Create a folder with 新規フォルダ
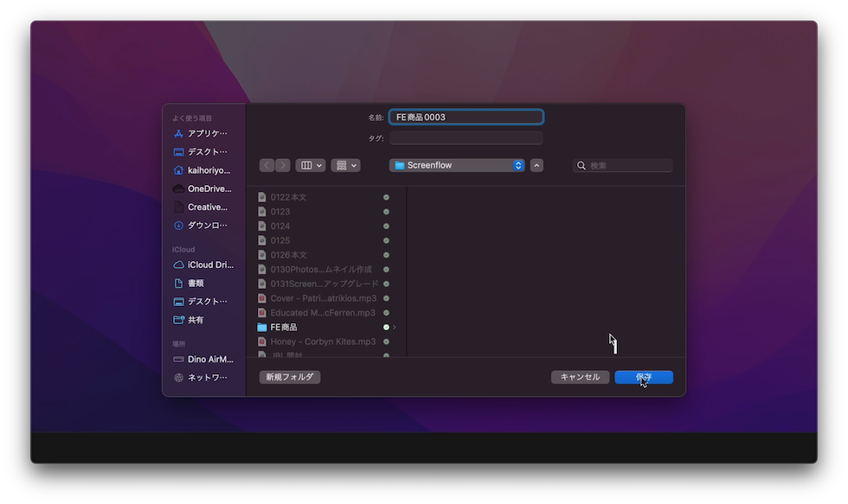This screenshot has width=848, height=504. pos(290,377)
